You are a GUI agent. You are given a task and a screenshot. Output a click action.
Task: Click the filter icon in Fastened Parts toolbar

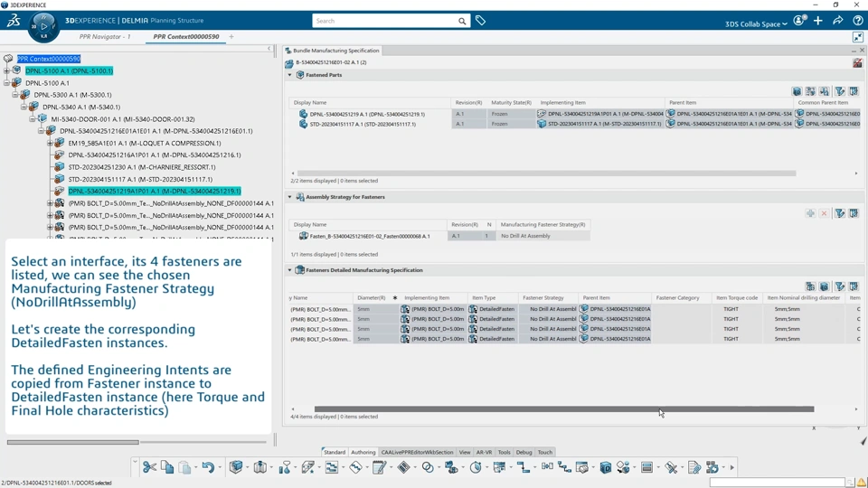click(840, 91)
